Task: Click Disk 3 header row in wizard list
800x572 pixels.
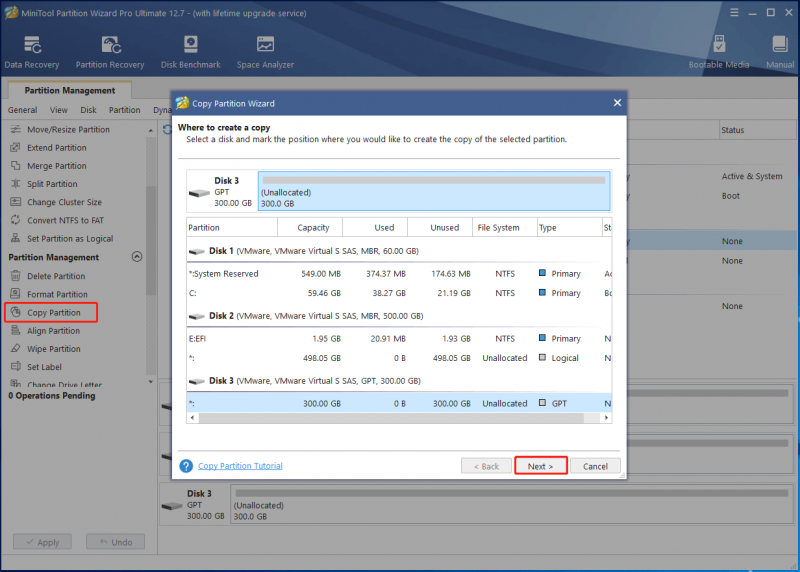Action: tap(399, 381)
